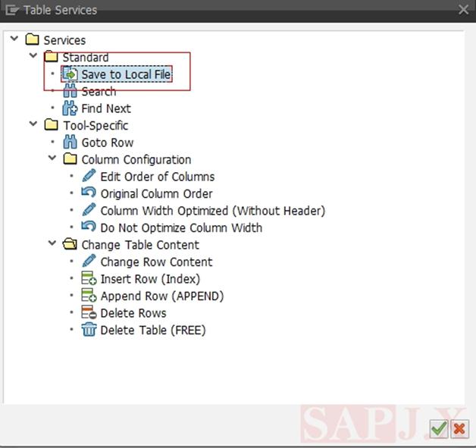Image resolution: width=476 pixels, height=448 pixels.
Task: Select the 'Delete Rows' entry
Action: click(x=133, y=313)
